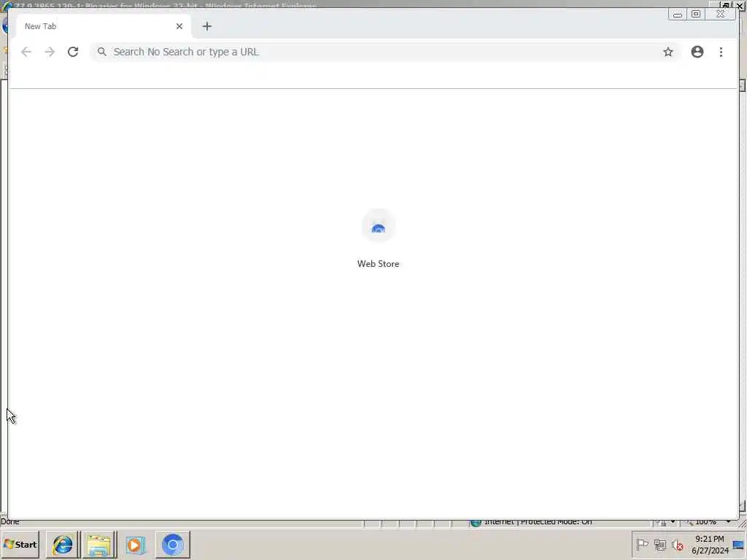This screenshot has height=560, width=747.
Task: Open the user profile avatar menu
Action: [697, 52]
